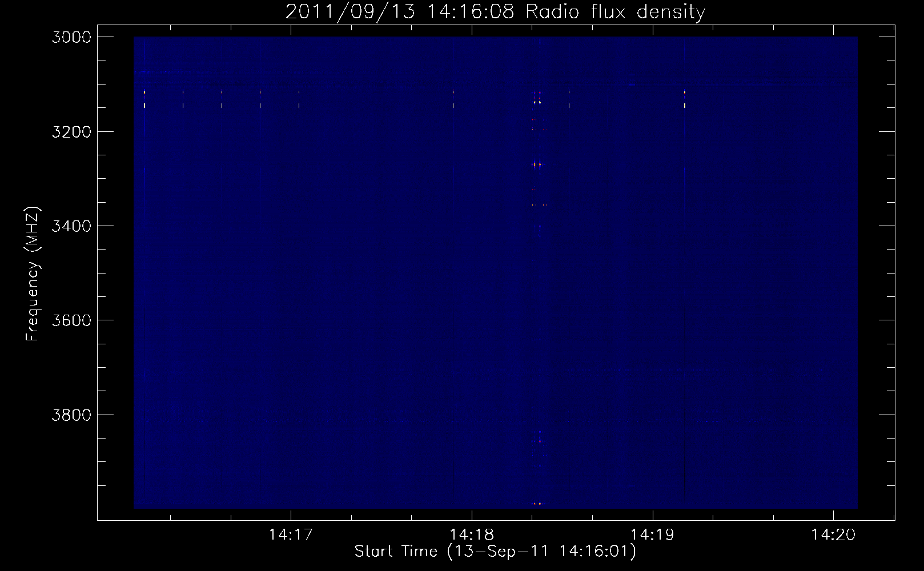The height and width of the screenshot is (571, 924).
Task: Click the 'Start Time (13-Sep-11 14:16:01)' axis title
Action: 495,552
